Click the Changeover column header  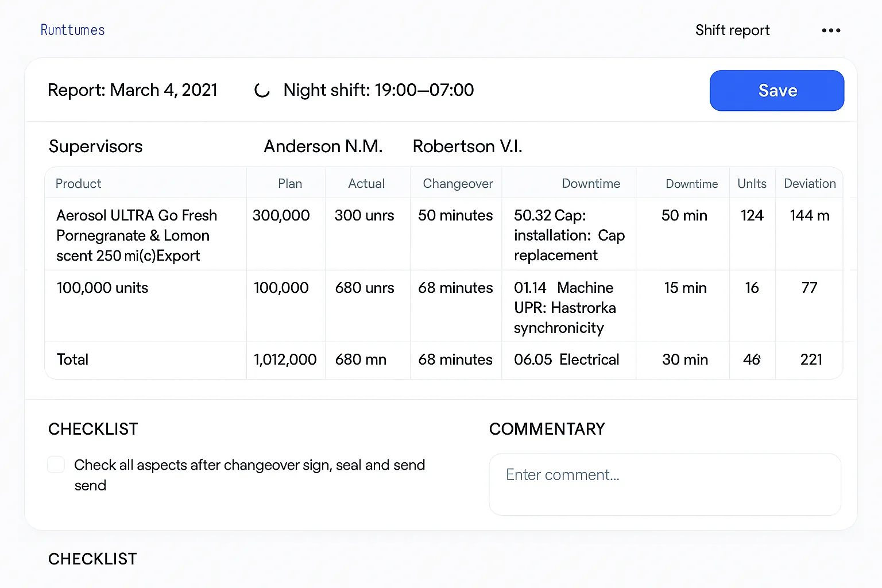pyautogui.click(x=458, y=184)
